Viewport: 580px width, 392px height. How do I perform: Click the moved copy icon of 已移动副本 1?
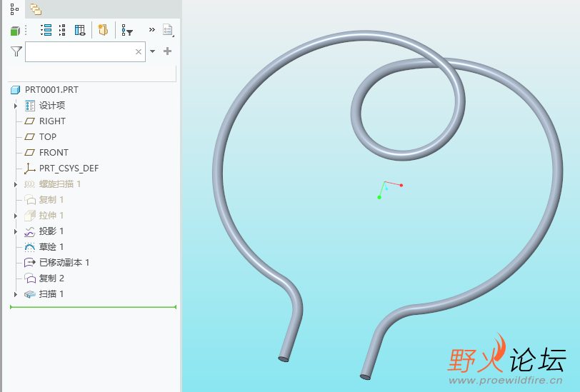(29, 263)
